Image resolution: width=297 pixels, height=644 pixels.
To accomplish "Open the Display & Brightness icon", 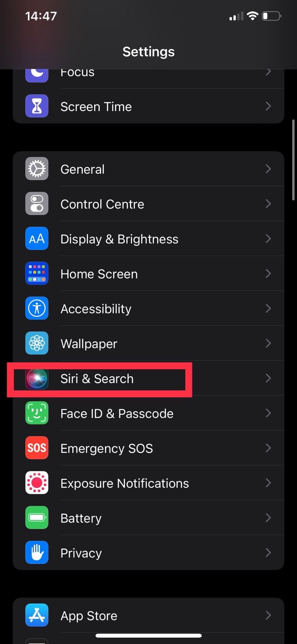I will coord(37,238).
